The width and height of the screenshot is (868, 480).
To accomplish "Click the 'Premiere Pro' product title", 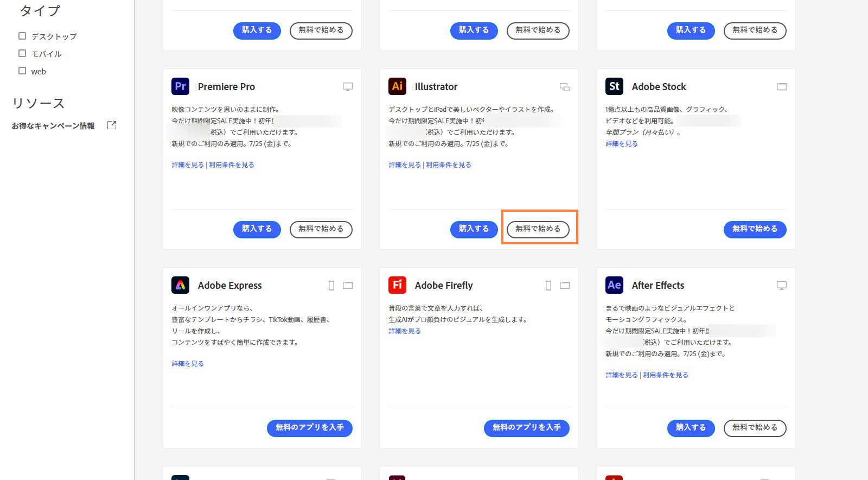I will [226, 87].
